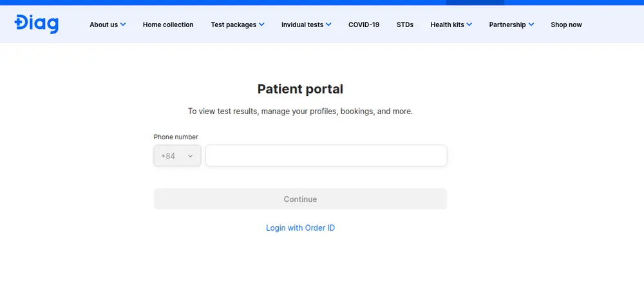Click the chevron next to Invidual tests
This screenshot has height=283, width=644.
pyautogui.click(x=328, y=24)
